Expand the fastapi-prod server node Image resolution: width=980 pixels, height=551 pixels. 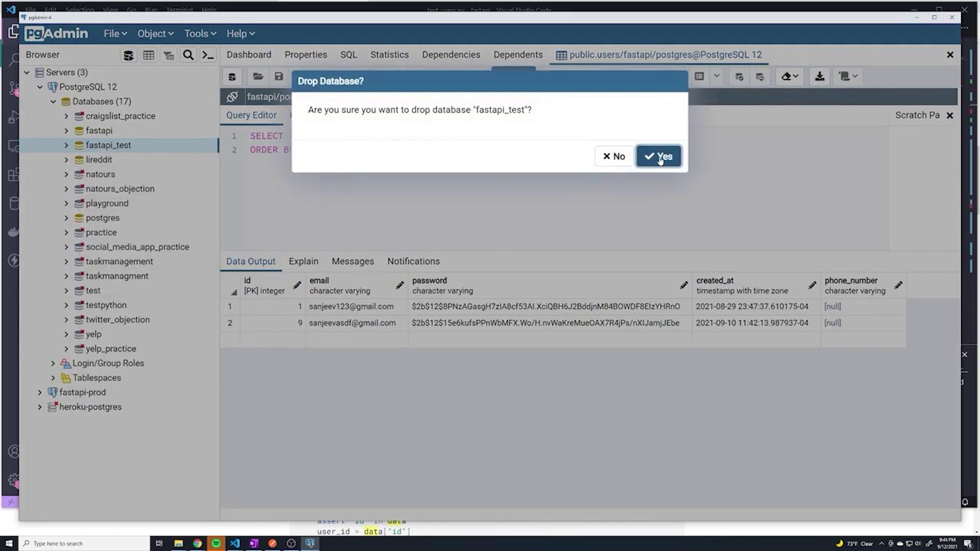point(40,392)
